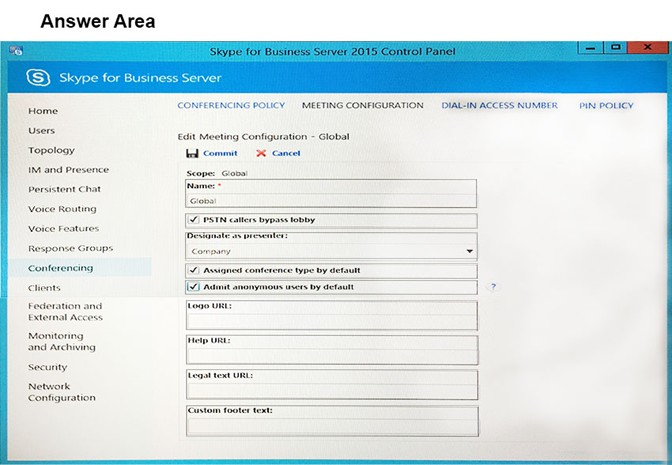The image size is (672, 465).
Task: Disable Admit anonymous users by default
Action: [x=193, y=287]
